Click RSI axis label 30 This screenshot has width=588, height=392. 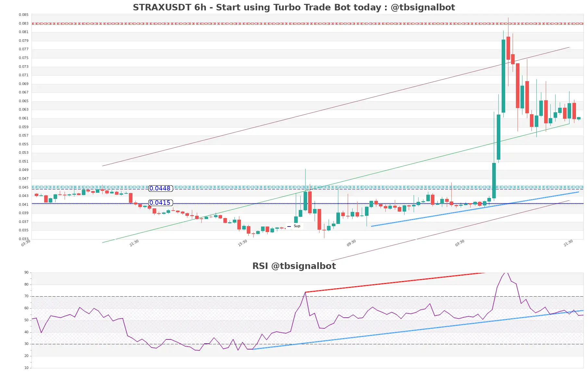26,344
